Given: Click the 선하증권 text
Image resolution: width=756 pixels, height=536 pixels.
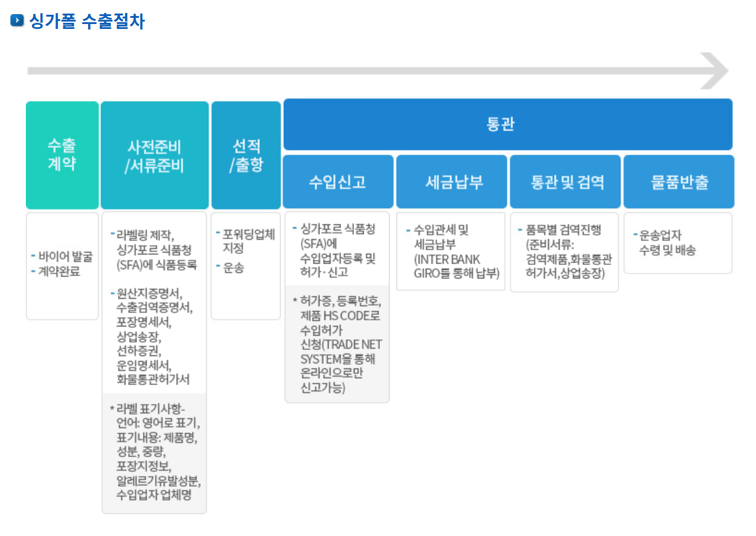Looking at the screenshot, I should 139,351.
